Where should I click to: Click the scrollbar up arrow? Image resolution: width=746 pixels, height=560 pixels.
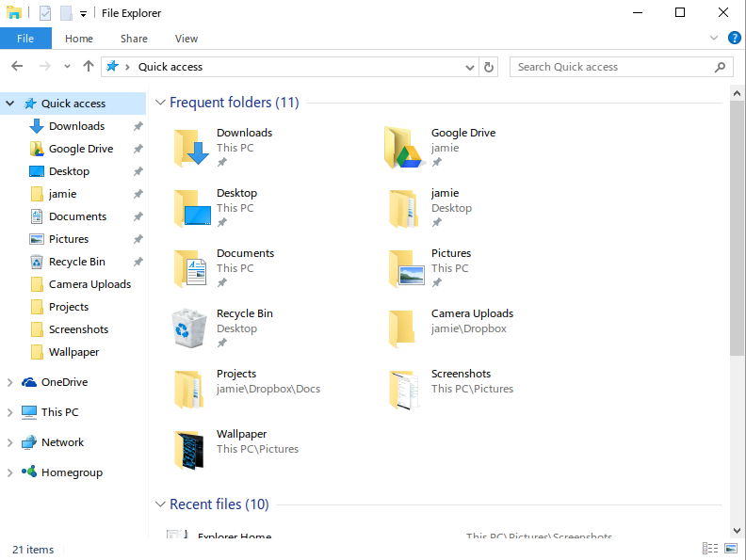click(737, 93)
